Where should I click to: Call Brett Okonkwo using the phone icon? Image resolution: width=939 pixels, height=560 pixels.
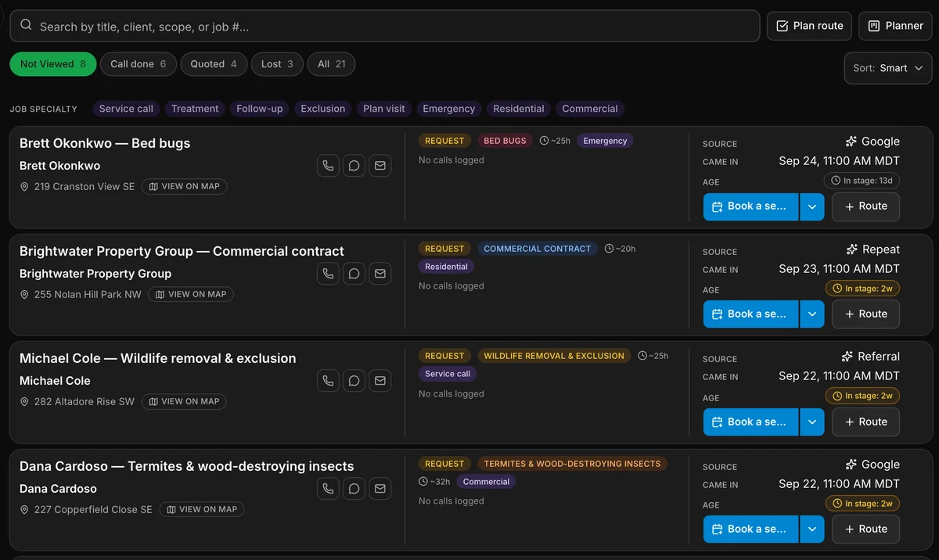[x=329, y=166]
